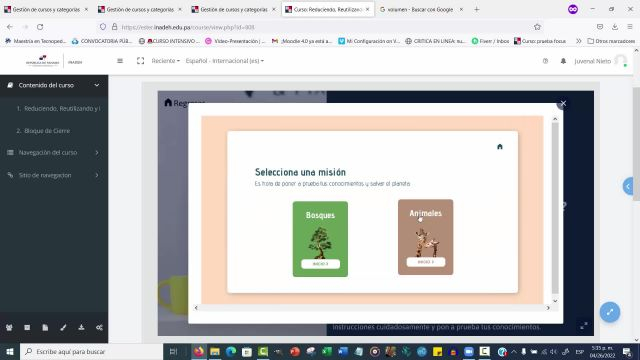Open section 1 Reduciendo, Reutilizando
The width and height of the screenshot is (640, 360).
click(x=58, y=109)
